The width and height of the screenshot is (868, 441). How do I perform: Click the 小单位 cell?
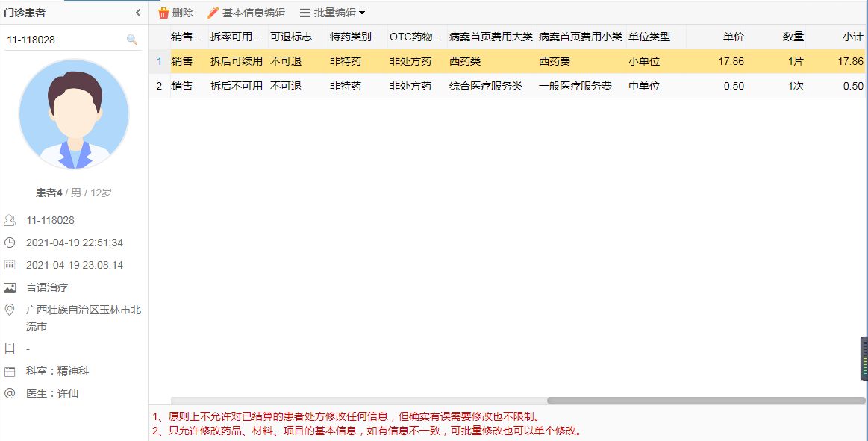pyautogui.click(x=657, y=61)
